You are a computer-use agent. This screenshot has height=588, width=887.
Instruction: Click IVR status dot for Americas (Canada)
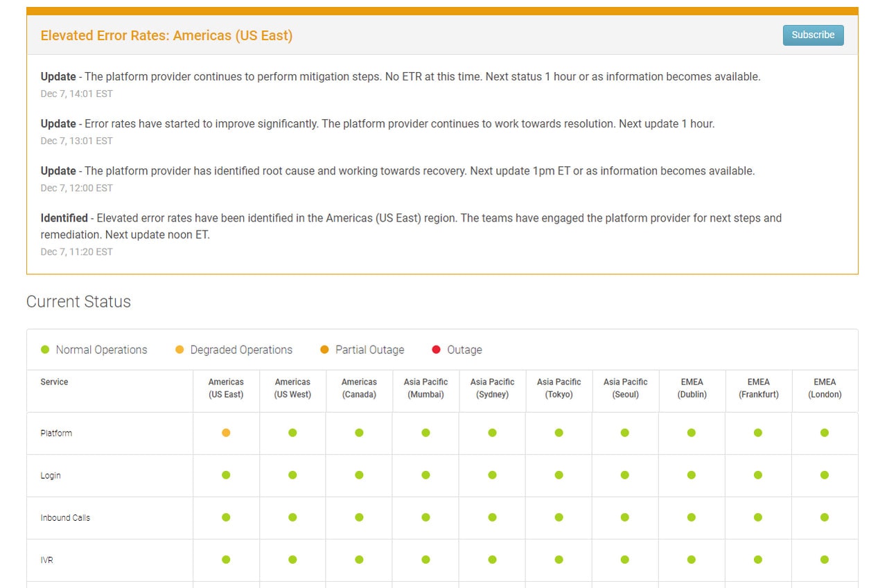(x=359, y=560)
